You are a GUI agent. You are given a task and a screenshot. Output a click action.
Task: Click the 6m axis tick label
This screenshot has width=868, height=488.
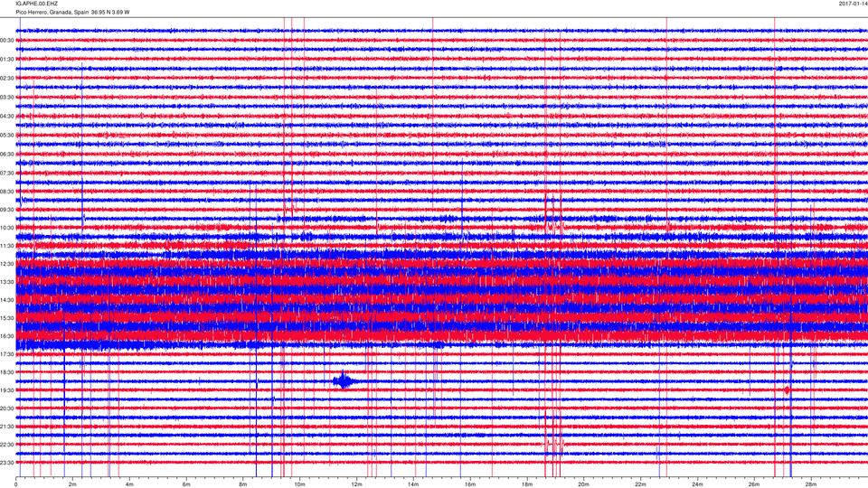click(186, 484)
